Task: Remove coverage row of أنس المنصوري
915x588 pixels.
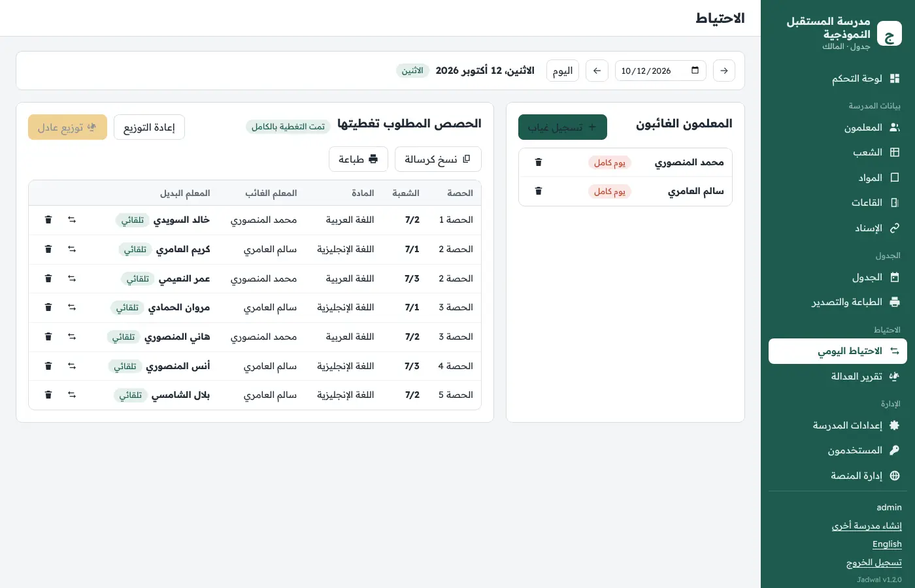Action: (x=48, y=366)
